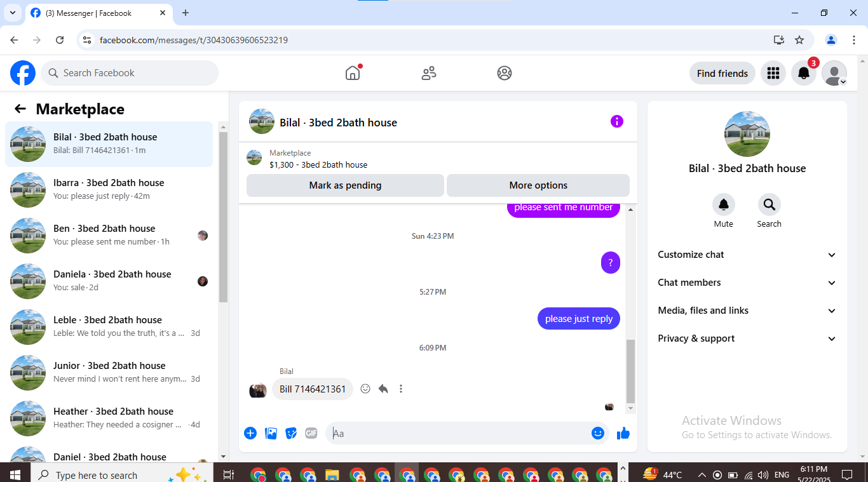Bookmark this page with the star icon
Screen dimensions: 868x482
799,40
